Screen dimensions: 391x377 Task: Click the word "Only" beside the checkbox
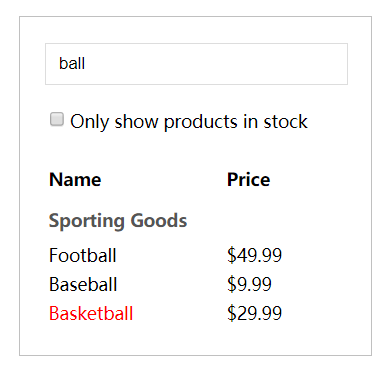click(x=90, y=122)
